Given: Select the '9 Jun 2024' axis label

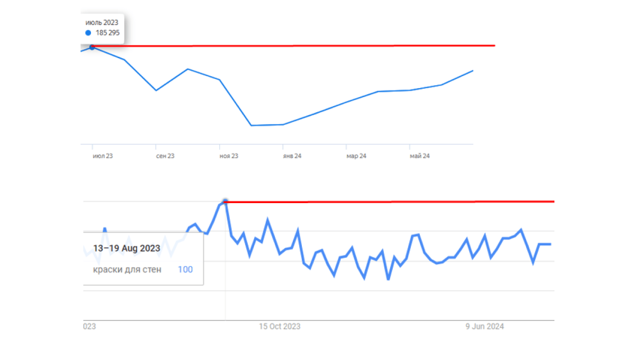Looking at the screenshot, I should coord(484,327).
